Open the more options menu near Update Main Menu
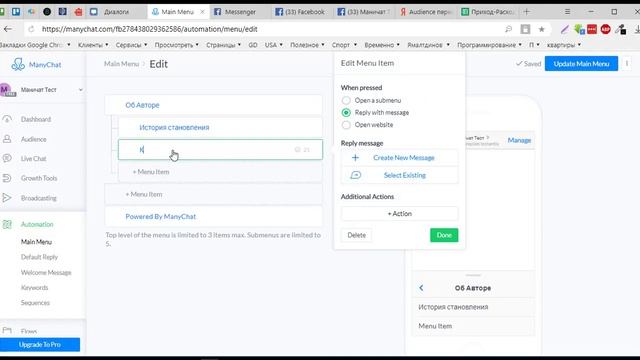640x360 pixels. [627, 64]
